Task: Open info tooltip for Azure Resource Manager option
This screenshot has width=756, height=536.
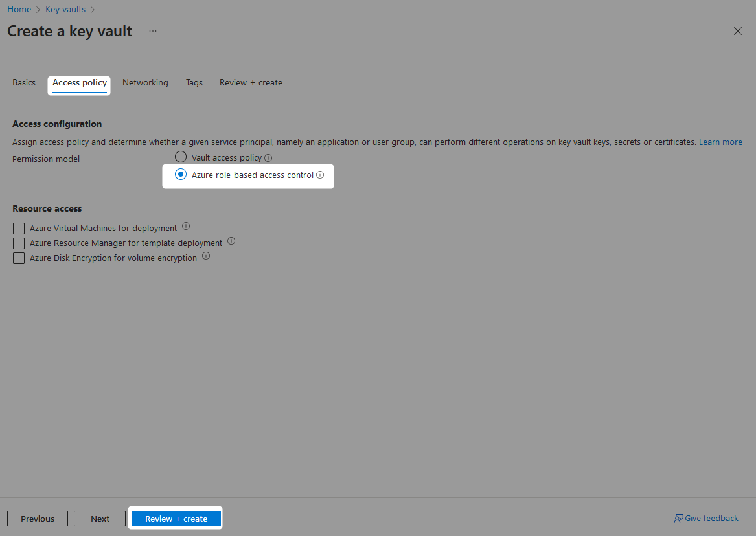Action: coord(231,241)
